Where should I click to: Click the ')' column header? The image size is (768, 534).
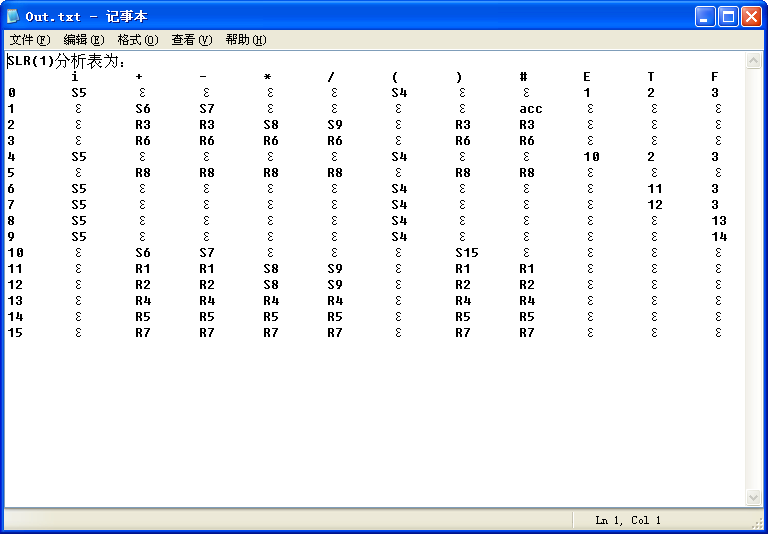(459, 77)
